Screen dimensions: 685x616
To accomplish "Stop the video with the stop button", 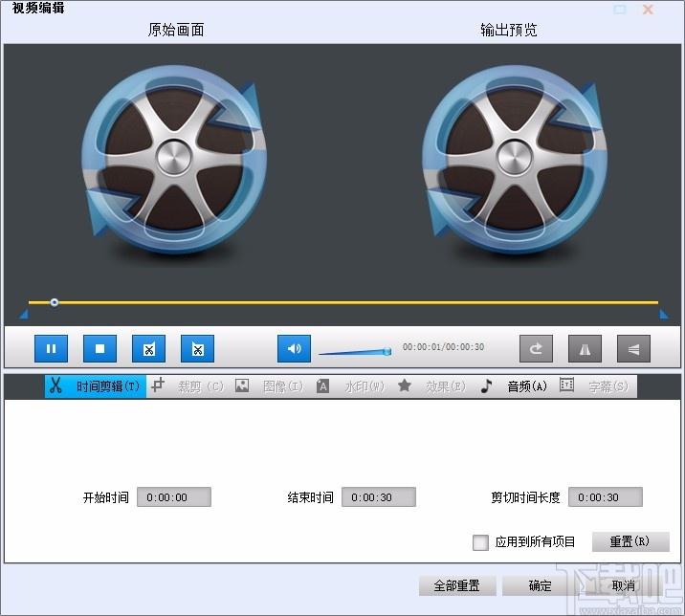I will 100,348.
